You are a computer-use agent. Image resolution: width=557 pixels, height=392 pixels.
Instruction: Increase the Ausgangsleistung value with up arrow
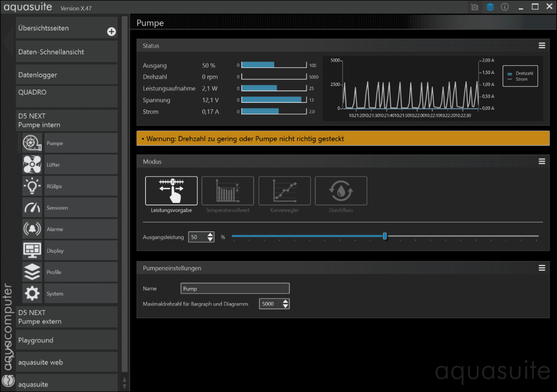pos(211,235)
